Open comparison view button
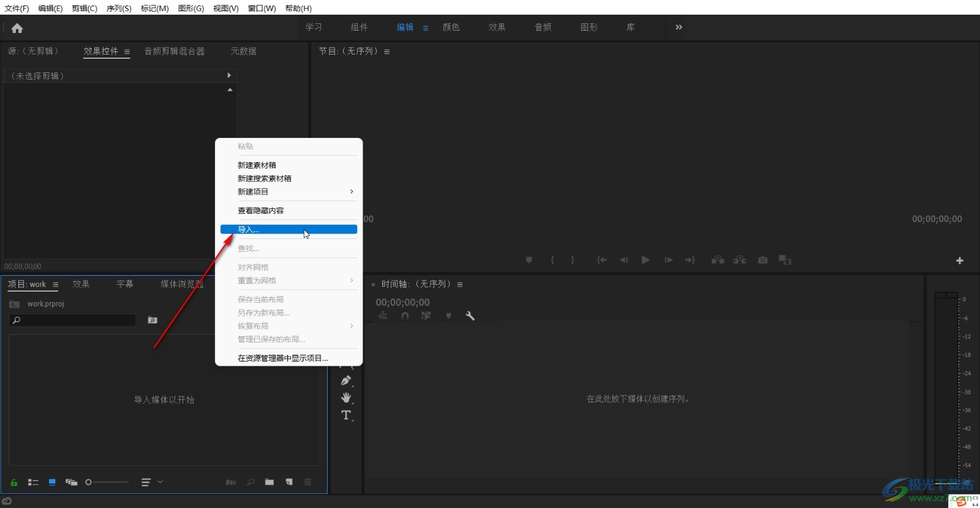This screenshot has height=508, width=980. coord(785,260)
